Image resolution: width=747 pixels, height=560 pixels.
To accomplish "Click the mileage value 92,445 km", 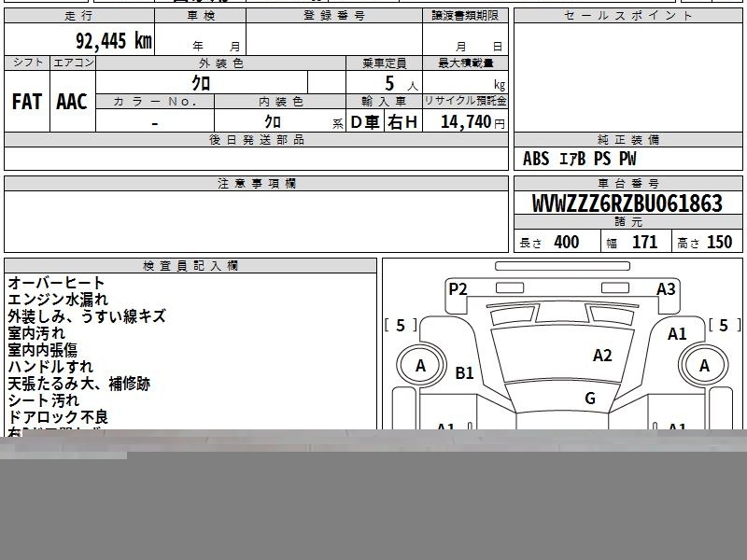I will [114, 41].
